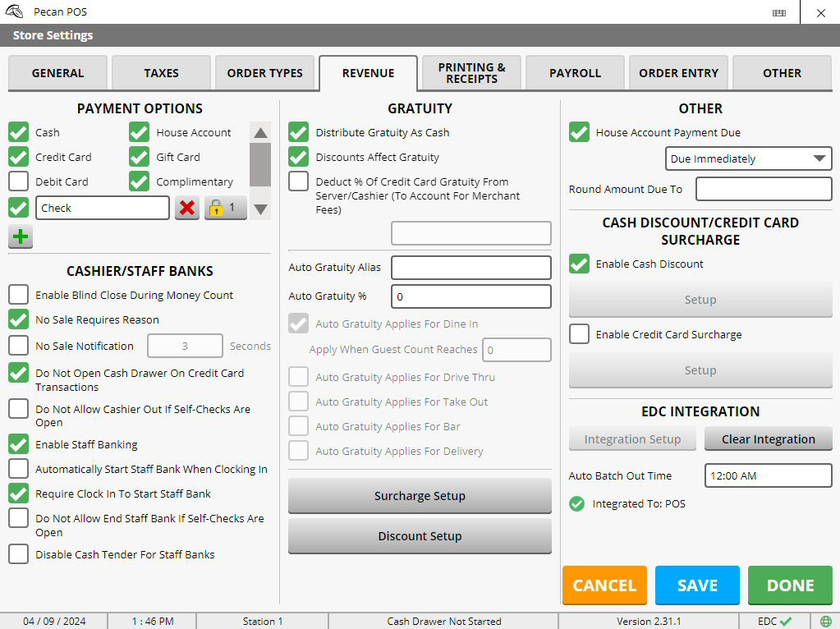Click the Auto Gratuity % field
Screen dimensions: 840x629
pyautogui.click(x=470, y=296)
